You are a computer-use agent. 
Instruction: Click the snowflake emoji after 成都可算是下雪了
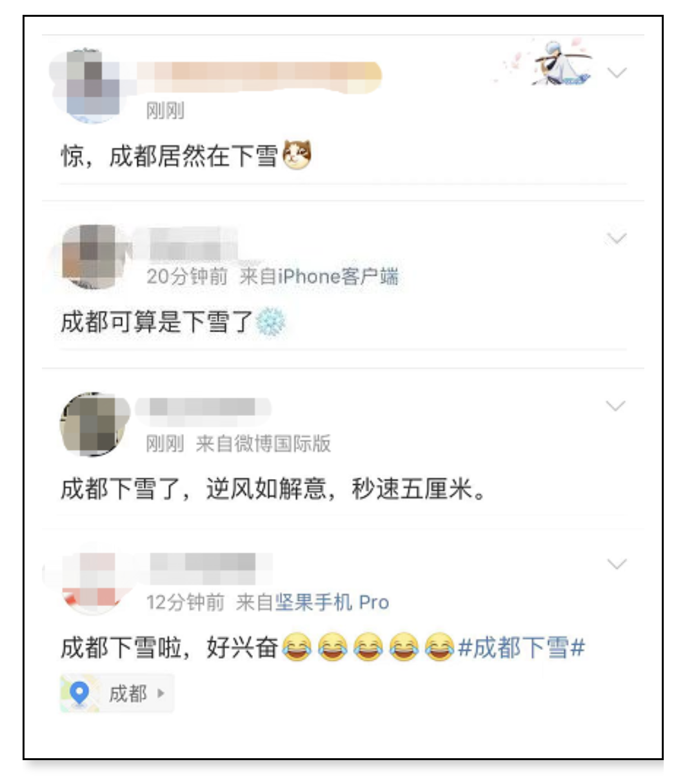coord(270,322)
